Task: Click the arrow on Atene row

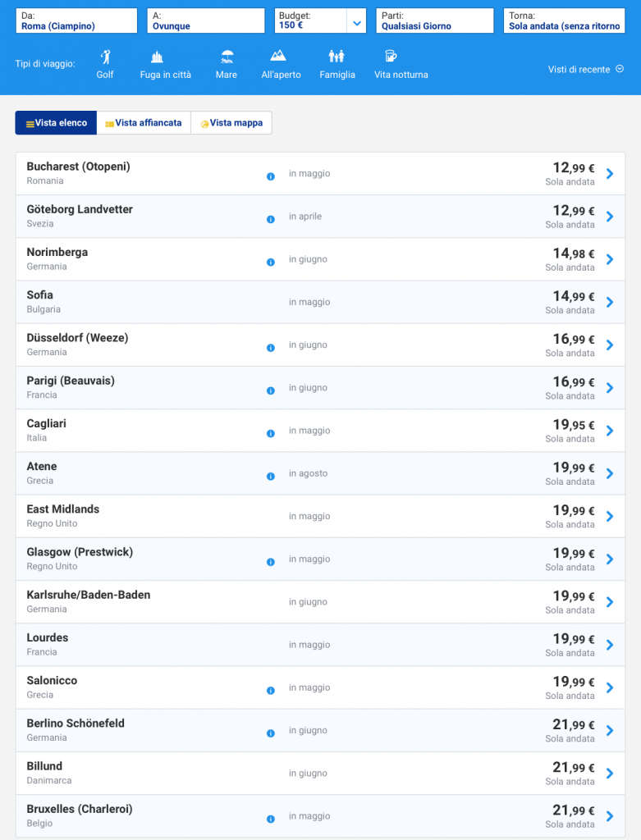Action: pos(610,473)
